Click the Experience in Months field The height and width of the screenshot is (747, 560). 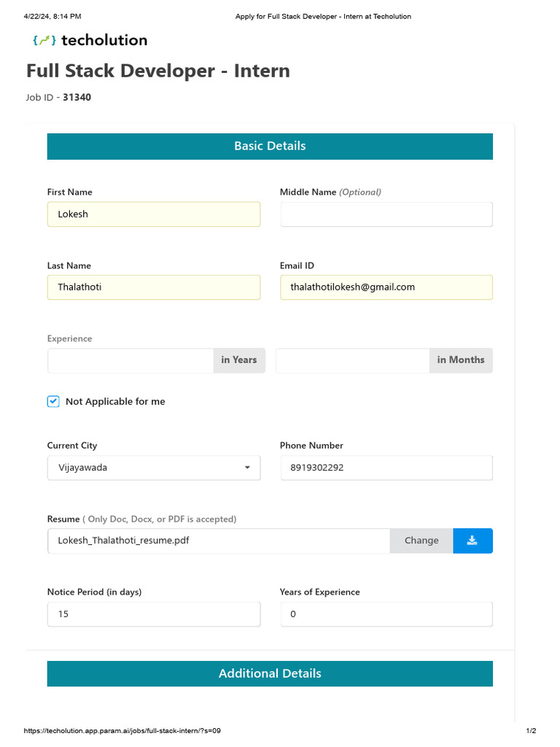tap(352, 360)
